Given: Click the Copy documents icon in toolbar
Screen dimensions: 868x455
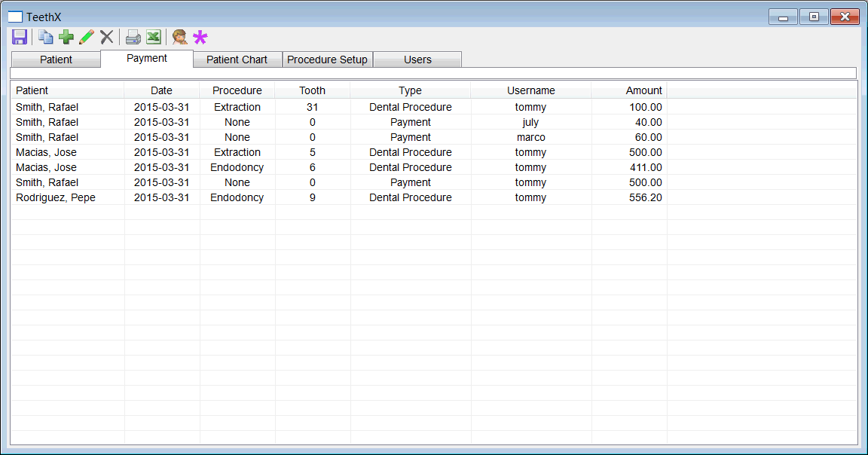Looking at the screenshot, I should click(x=45, y=37).
